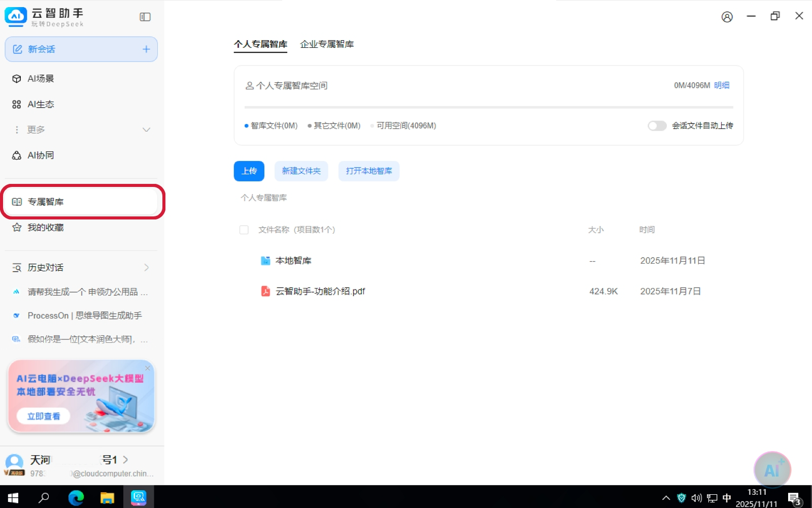812x508 pixels.
Task: Open the user account profile icon
Action: click(x=727, y=17)
